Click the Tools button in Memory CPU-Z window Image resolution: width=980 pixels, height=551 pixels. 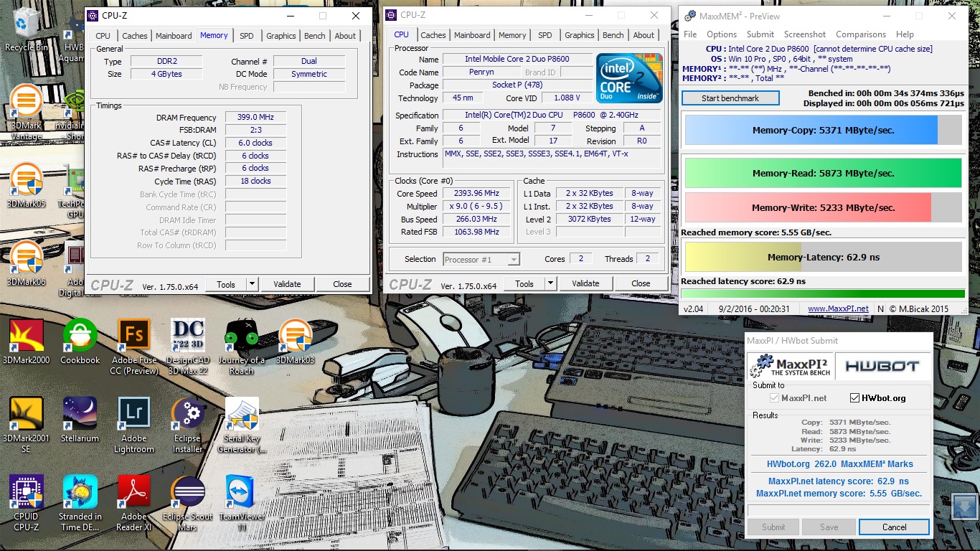pos(226,284)
